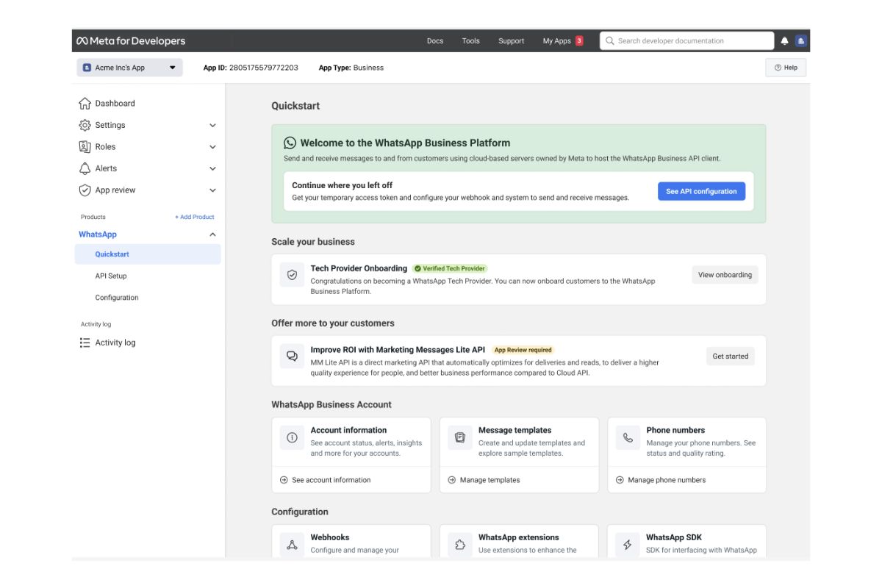The width and height of the screenshot is (882, 588).
Task: Open My Apps in top navigation
Action: tap(556, 41)
